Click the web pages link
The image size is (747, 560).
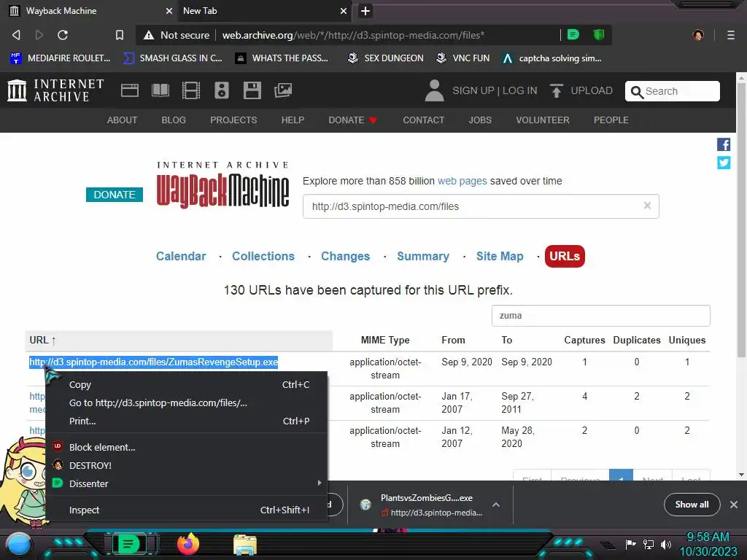pos(462,181)
